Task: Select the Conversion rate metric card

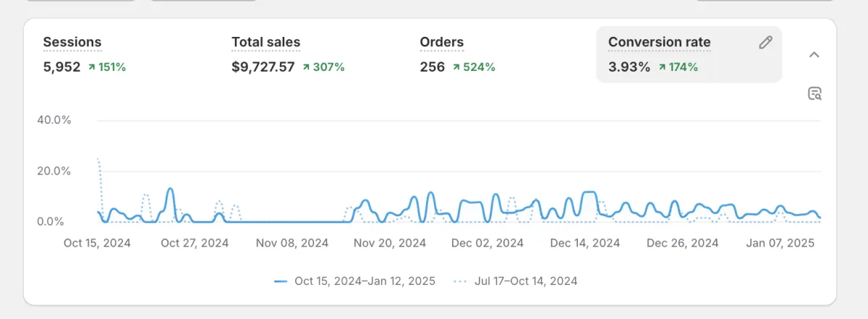Action: (x=689, y=55)
